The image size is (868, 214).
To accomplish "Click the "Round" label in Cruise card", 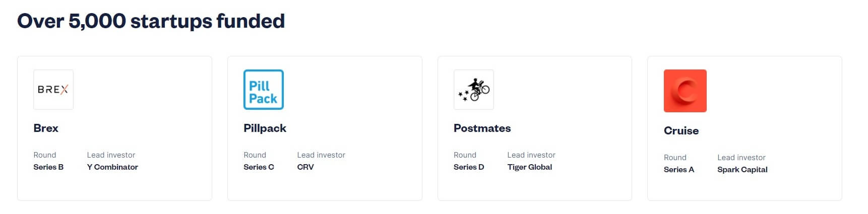I will (675, 158).
